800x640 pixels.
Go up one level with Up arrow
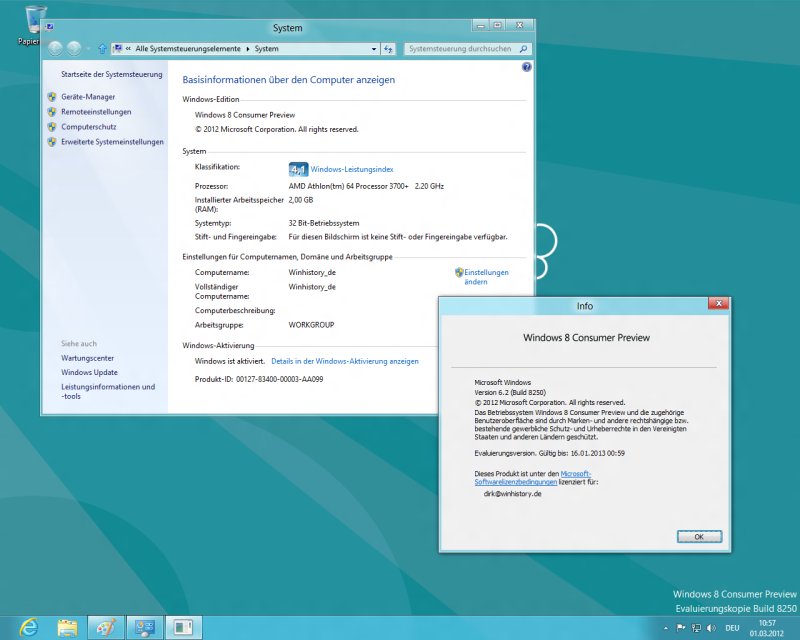[102, 49]
